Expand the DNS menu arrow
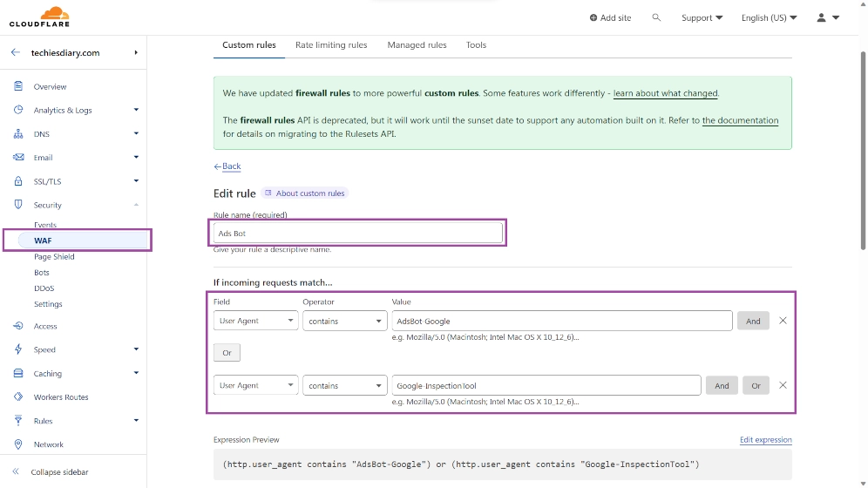 pyautogui.click(x=136, y=133)
